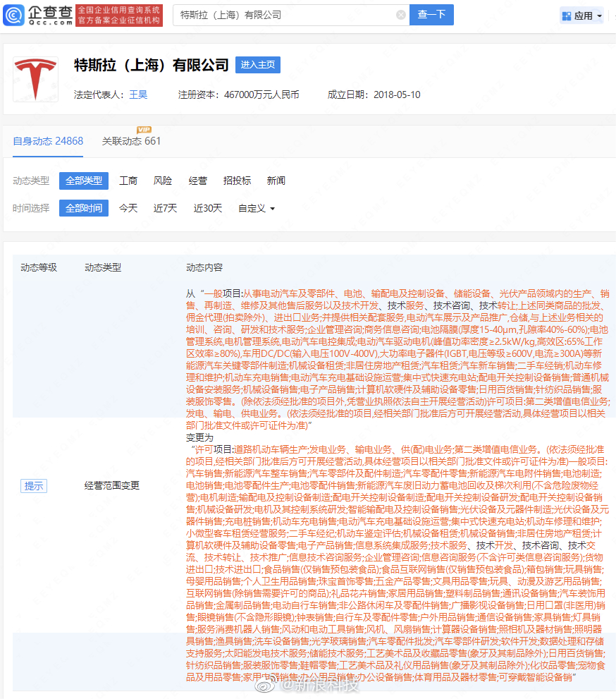
Task: Switch to 关联动态 661 tab
Action: [x=131, y=141]
